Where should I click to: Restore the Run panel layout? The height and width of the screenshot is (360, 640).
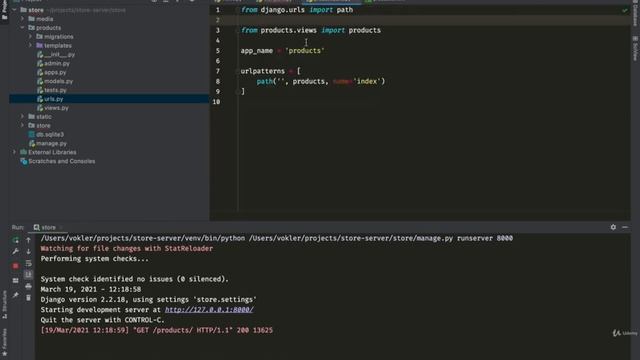(x=16, y=280)
